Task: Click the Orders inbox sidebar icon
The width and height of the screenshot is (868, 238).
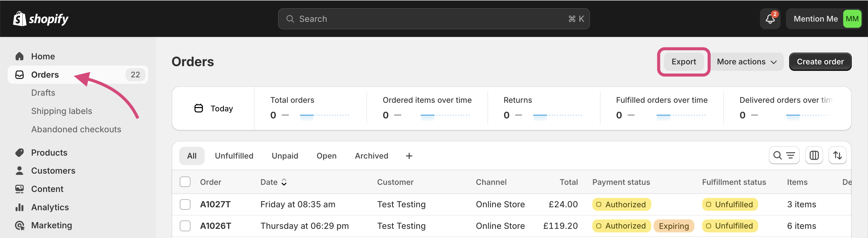Action: [19, 74]
